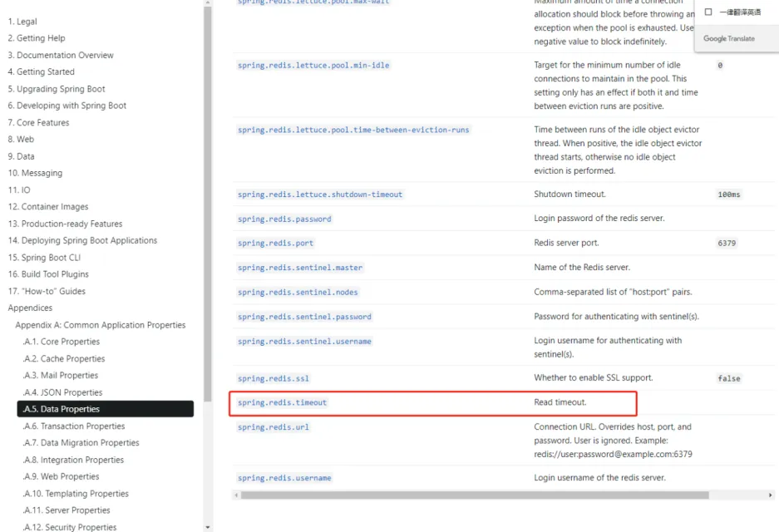Open 2. Getting Help in sidebar
The height and width of the screenshot is (532, 779).
(x=37, y=38)
